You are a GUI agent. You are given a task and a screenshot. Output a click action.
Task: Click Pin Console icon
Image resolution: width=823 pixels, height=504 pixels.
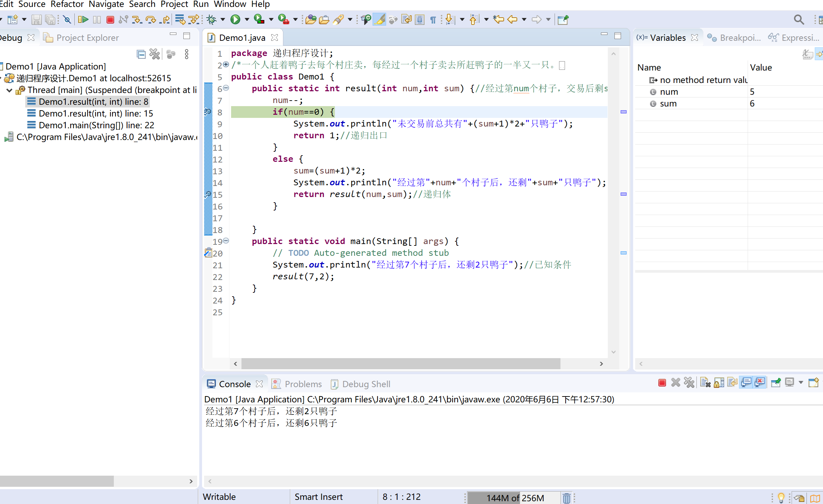776,383
